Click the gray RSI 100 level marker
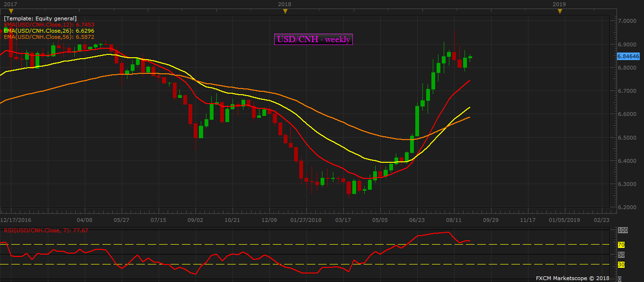The width and height of the screenshot is (644, 282). tap(622, 230)
